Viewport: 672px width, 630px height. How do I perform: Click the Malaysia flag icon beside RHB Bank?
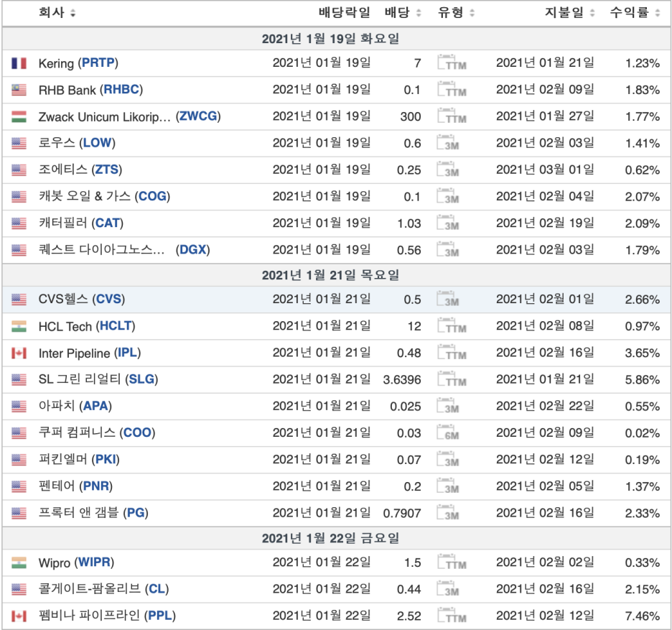19,90
